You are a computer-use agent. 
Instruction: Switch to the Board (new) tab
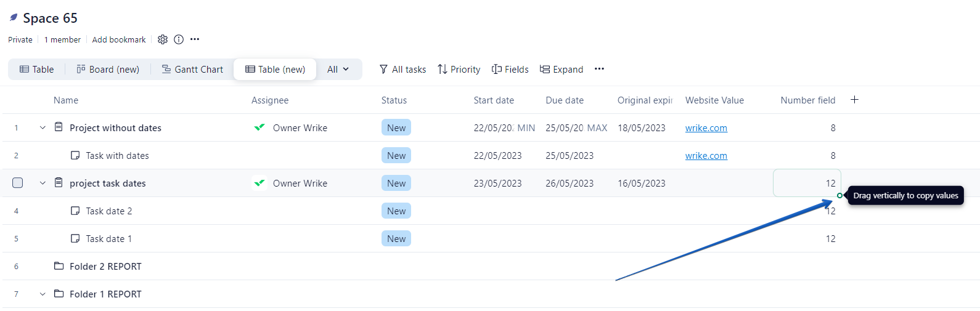pos(108,69)
